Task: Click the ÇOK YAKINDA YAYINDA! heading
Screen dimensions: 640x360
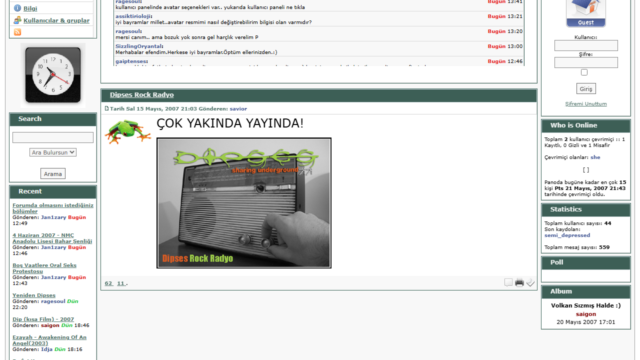Action: (x=230, y=123)
